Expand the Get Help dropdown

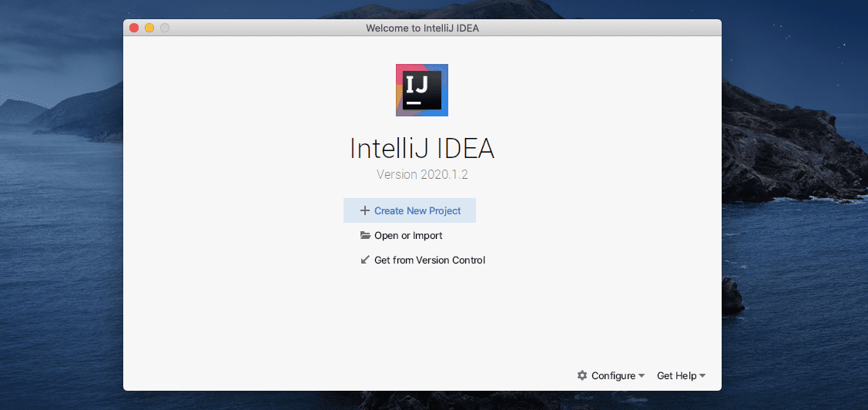(x=682, y=375)
